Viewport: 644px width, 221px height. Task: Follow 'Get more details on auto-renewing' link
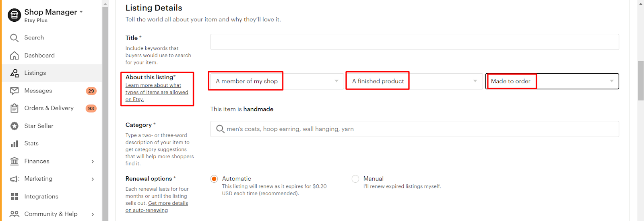(167, 203)
